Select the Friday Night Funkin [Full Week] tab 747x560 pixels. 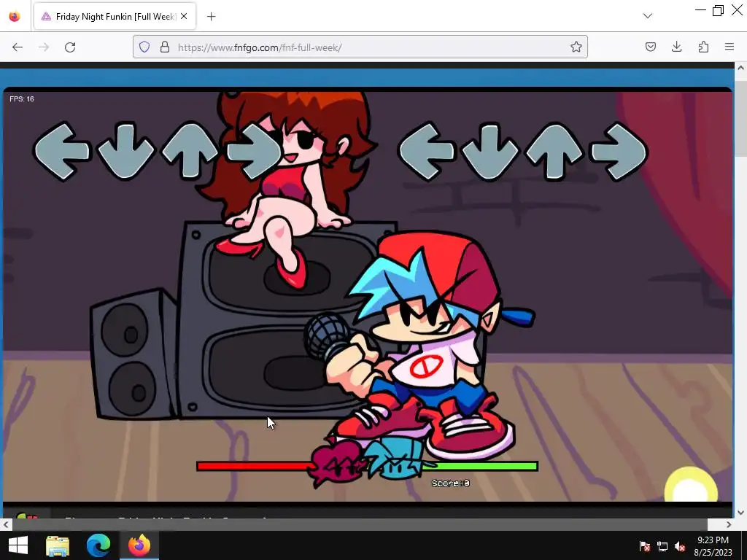pyautogui.click(x=115, y=17)
